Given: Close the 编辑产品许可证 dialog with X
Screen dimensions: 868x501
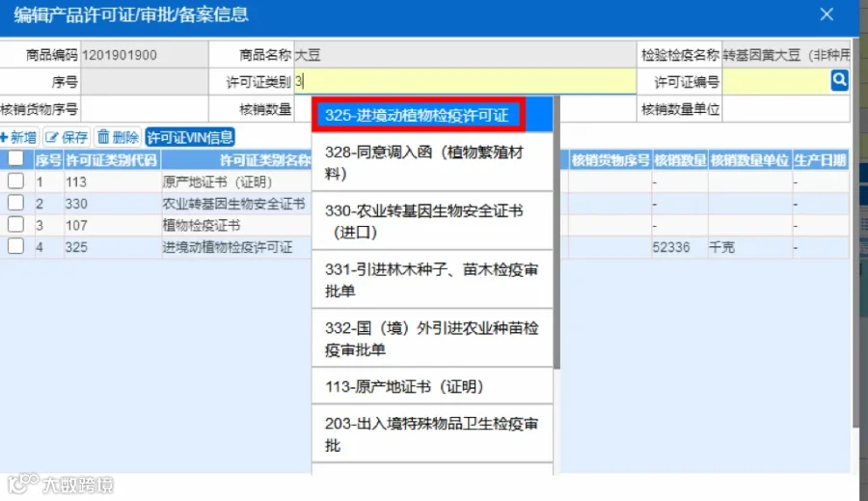Looking at the screenshot, I should point(827,14).
